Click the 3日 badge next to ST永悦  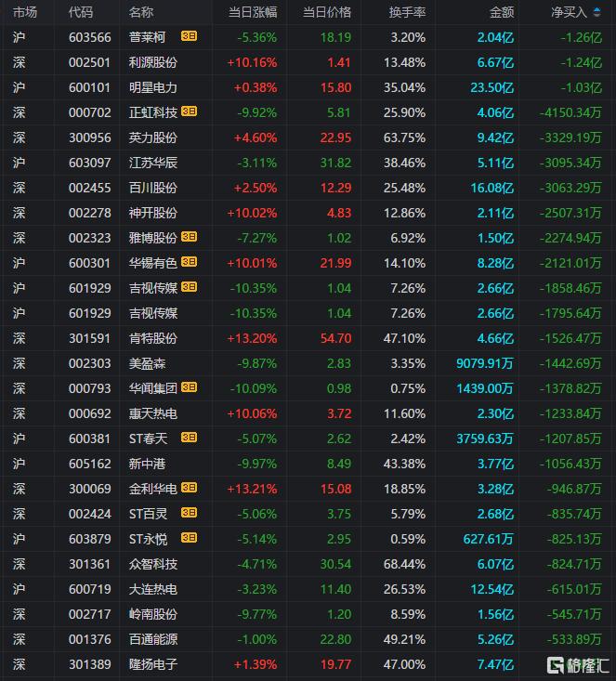pos(189,538)
